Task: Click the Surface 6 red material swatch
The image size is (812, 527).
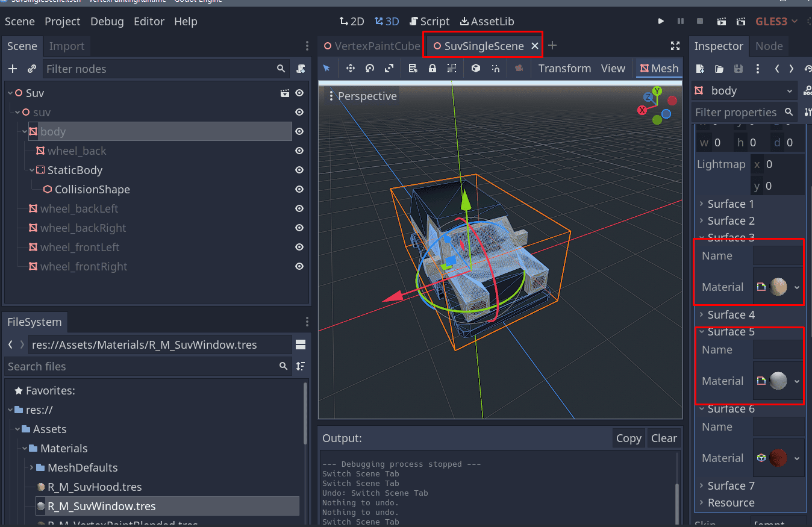Action: [x=778, y=458]
